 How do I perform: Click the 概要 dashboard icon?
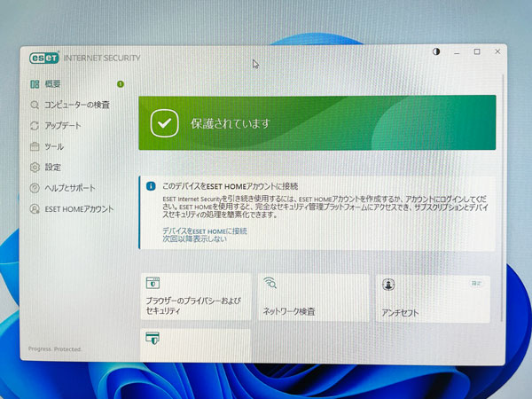coord(35,84)
